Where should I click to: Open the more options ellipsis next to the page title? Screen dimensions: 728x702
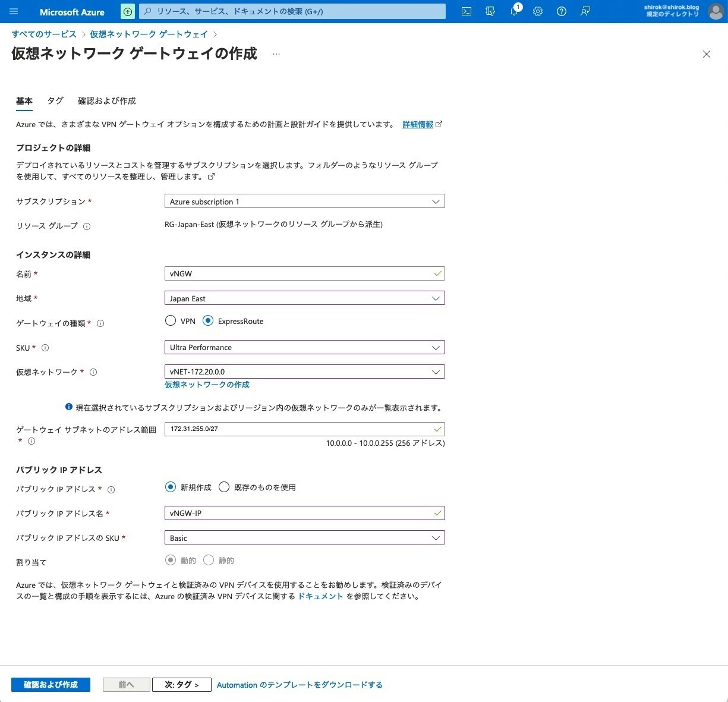point(276,54)
